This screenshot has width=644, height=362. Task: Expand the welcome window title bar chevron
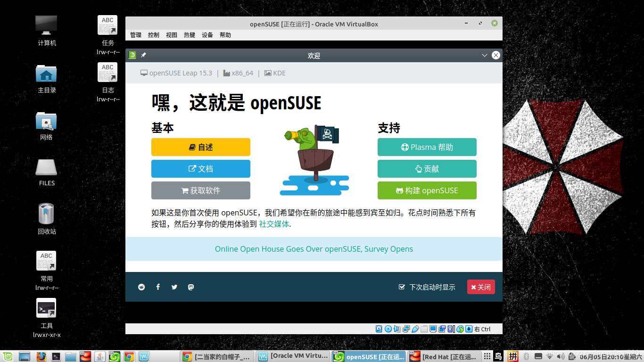click(485, 55)
